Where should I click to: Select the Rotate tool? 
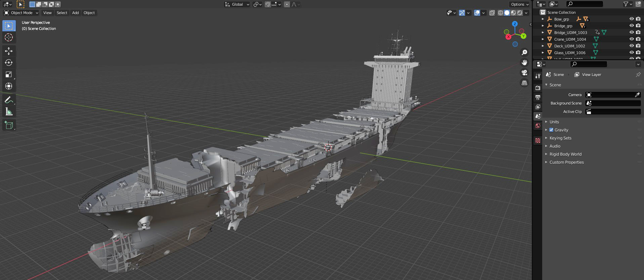pyautogui.click(x=9, y=63)
